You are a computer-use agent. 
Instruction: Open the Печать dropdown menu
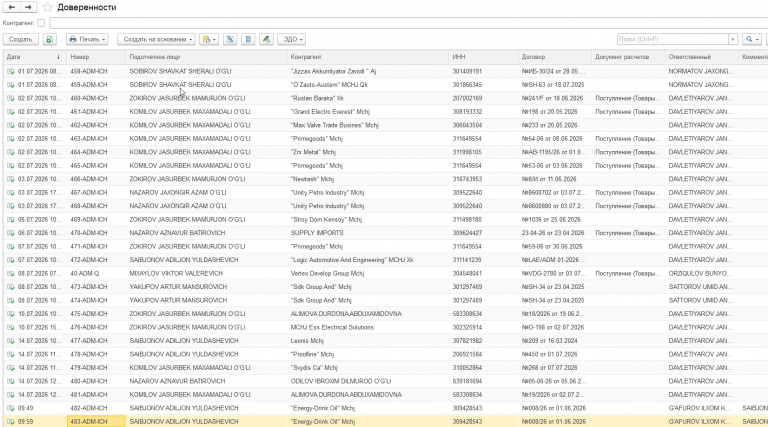point(87,39)
